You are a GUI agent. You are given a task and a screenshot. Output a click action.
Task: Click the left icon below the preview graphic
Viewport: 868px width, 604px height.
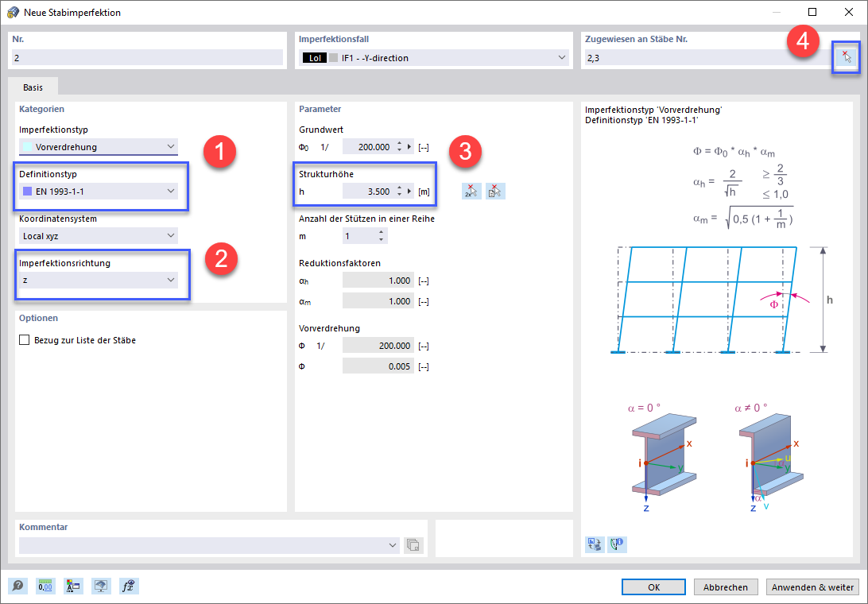tap(595, 544)
